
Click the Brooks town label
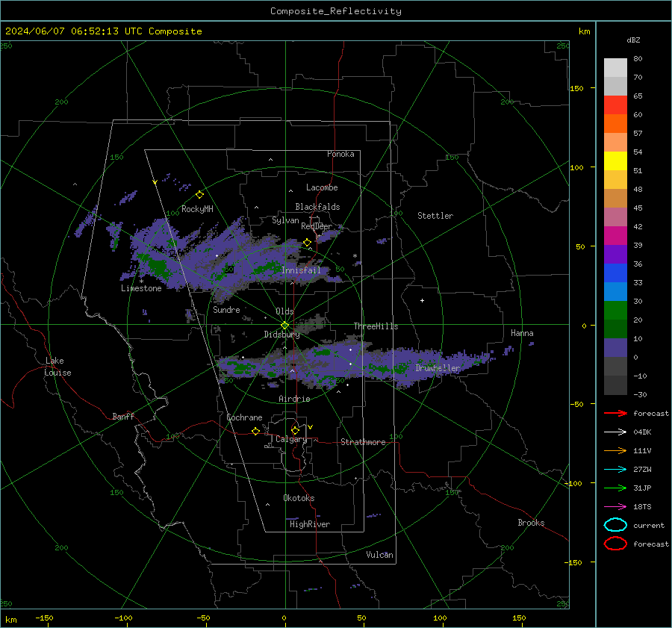pos(531,523)
